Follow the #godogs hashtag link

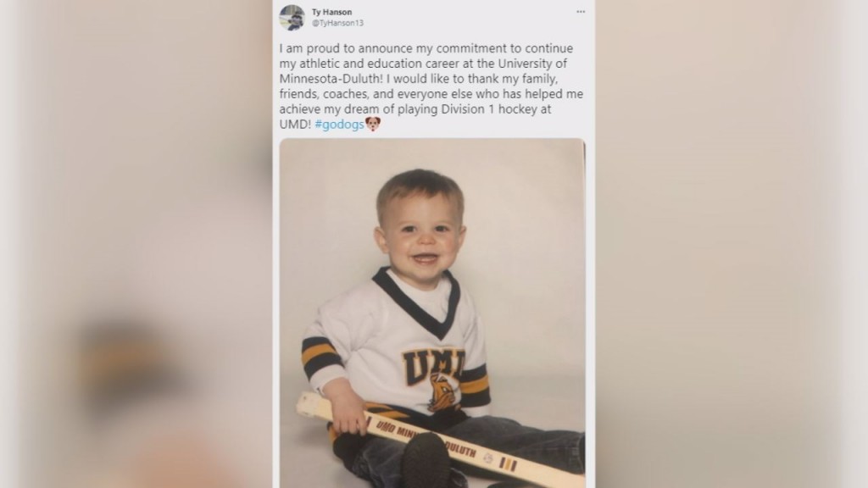(x=339, y=125)
